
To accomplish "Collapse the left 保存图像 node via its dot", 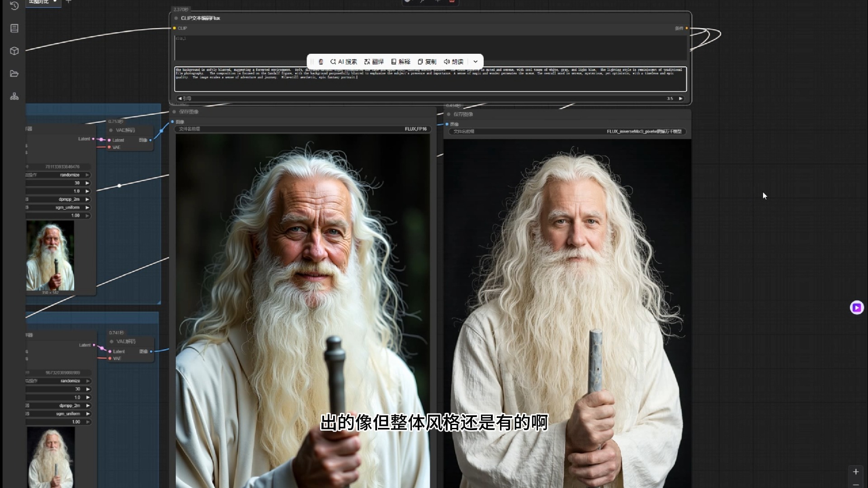I will (174, 112).
